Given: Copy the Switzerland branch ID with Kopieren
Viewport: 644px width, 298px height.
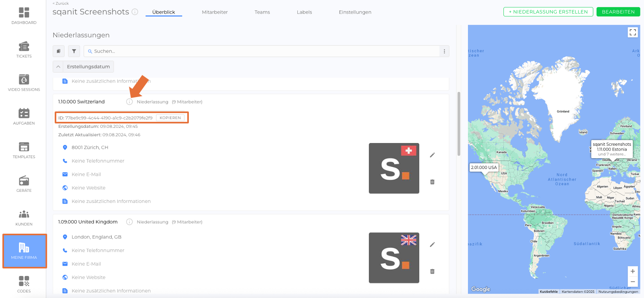Looking at the screenshot, I should 170,118.
